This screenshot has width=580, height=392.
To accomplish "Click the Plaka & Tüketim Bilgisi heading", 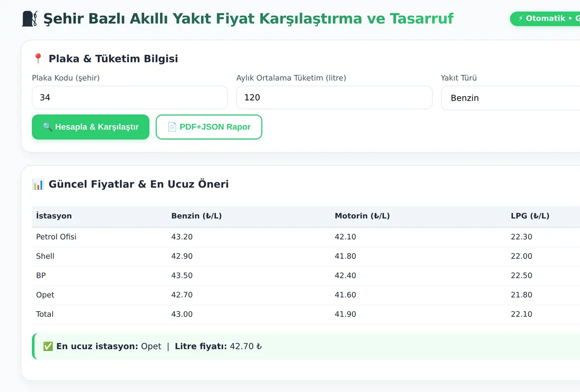I will (x=113, y=59).
